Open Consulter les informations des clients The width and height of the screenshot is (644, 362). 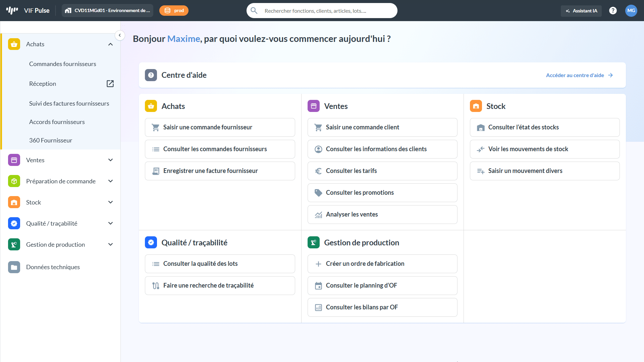point(382,149)
